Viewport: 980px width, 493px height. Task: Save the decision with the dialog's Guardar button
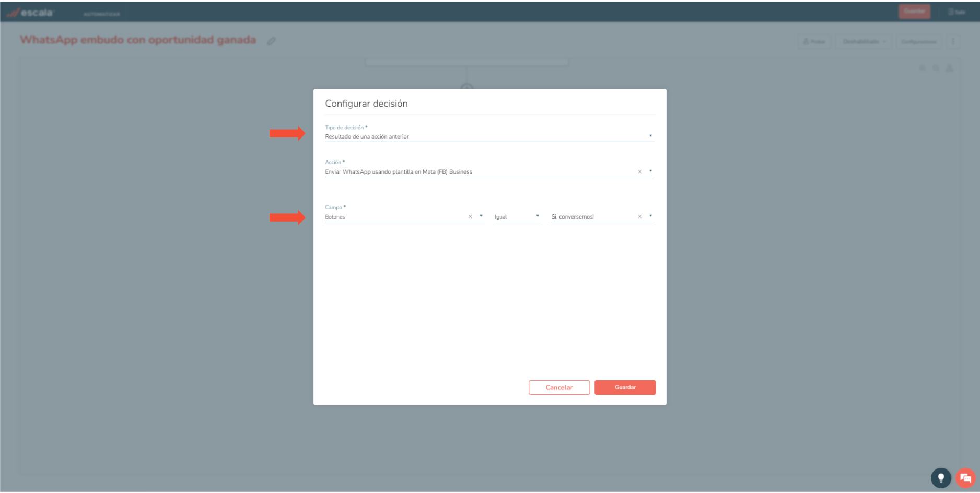pyautogui.click(x=625, y=387)
